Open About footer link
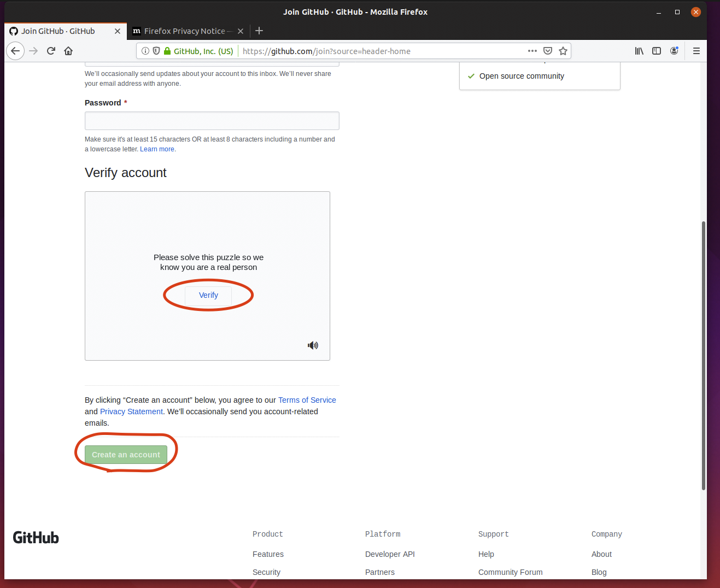720x588 pixels. (601, 554)
